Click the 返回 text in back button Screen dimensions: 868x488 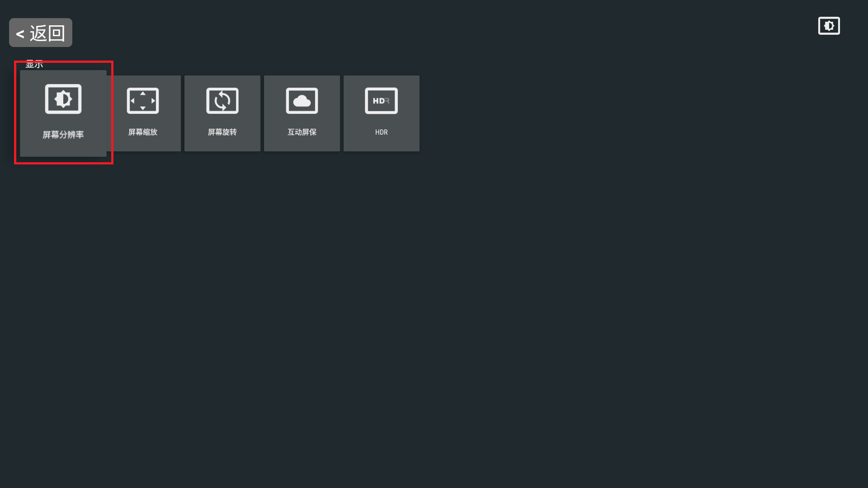click(x=47, y=33)
